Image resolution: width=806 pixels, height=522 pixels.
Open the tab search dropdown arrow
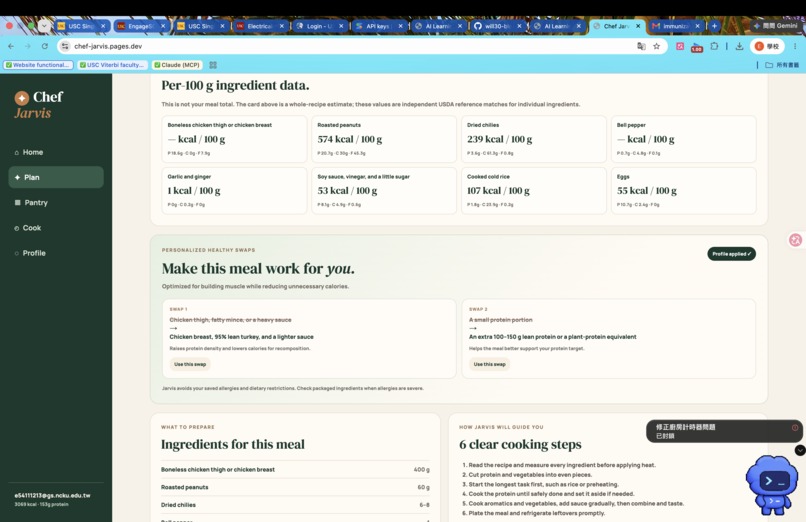point(44,26)
